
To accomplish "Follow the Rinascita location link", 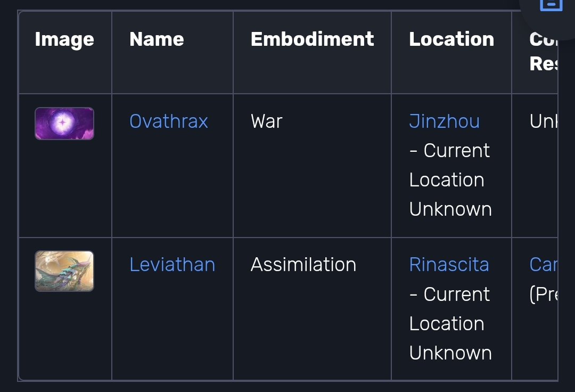I will (449, 265).
